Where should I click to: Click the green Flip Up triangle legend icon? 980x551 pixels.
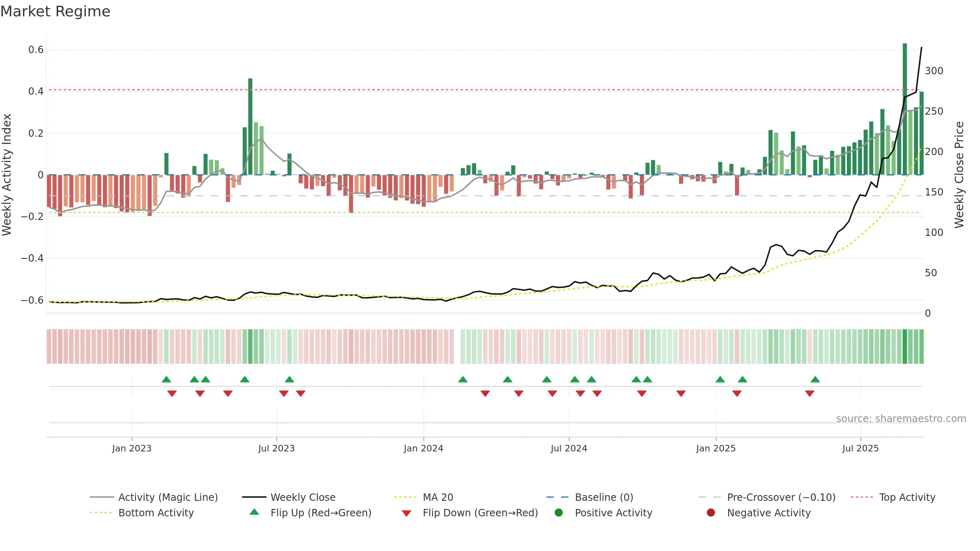254,512
